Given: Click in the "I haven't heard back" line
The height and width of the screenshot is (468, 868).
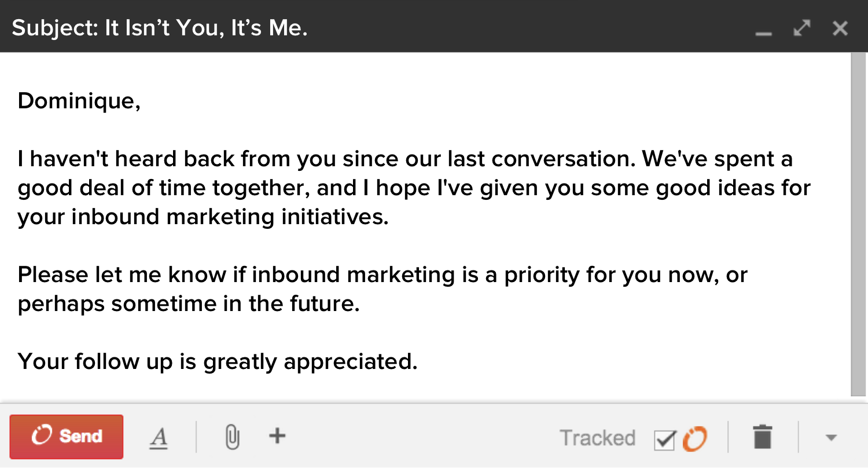Looking at the screenshot, I should pyautogui.click(x=405, y=159).
